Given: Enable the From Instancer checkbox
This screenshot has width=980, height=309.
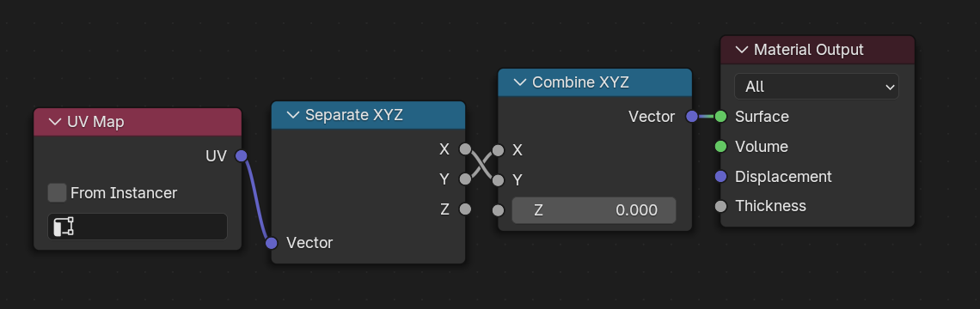Looking at the screenshot, I should [58, 193].
